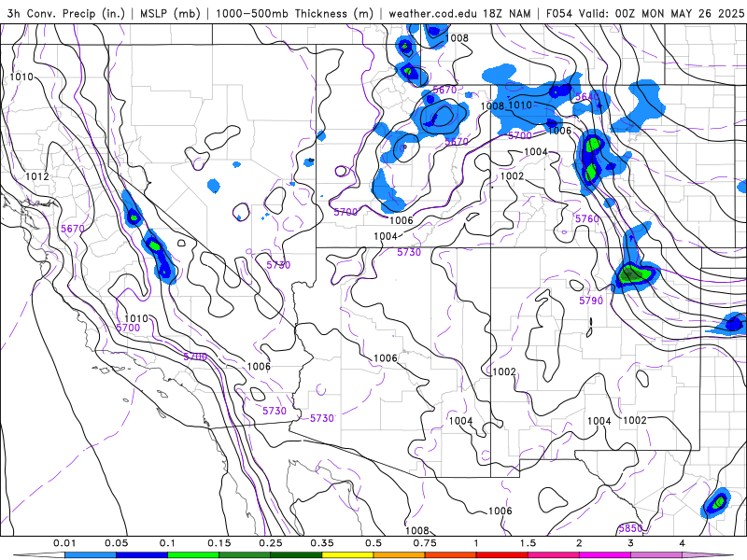
Task: Click the "3h Conv. Precip (in.)" title text
Action: (66, 13)
